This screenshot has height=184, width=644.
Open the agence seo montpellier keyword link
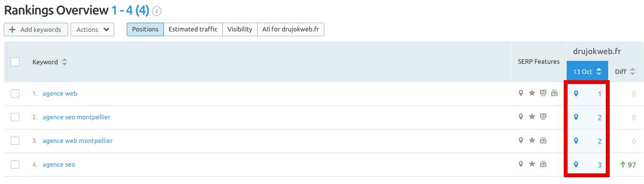coord(76,117)
